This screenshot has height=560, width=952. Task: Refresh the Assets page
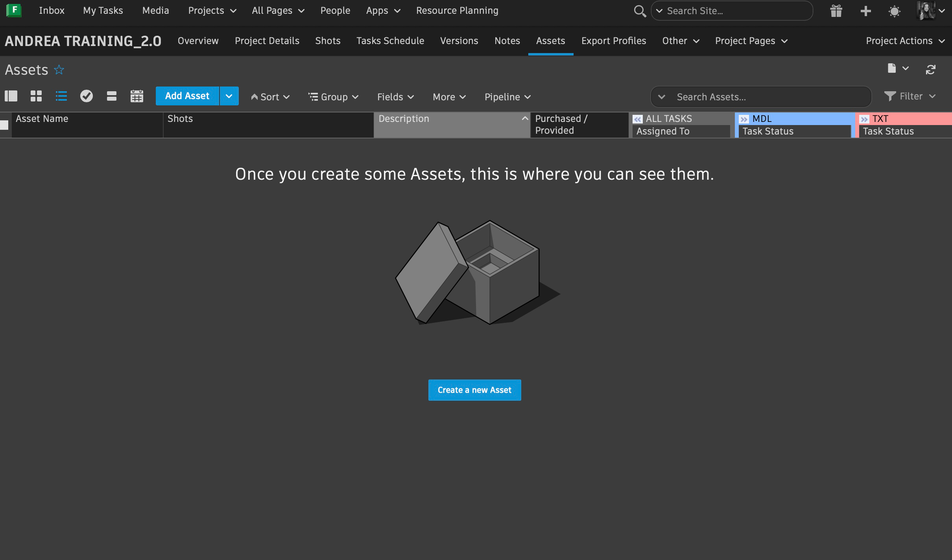click(x=930, y=70)
